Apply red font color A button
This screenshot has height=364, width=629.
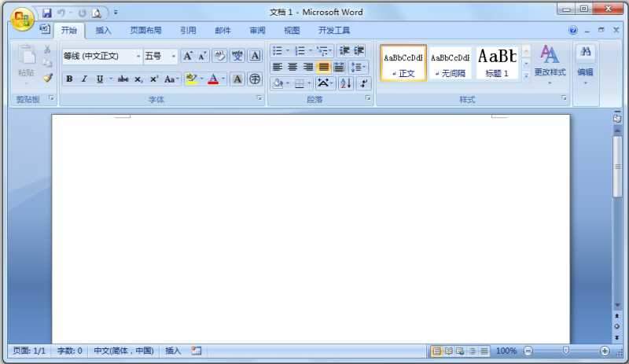(213, 79)
